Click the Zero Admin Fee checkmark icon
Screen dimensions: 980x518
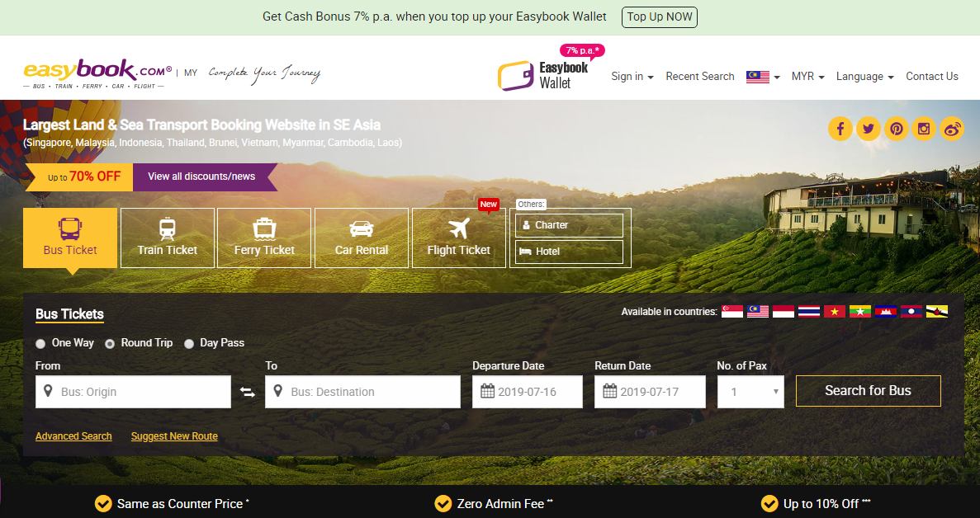pyautogui.click(x=443, y=504)
